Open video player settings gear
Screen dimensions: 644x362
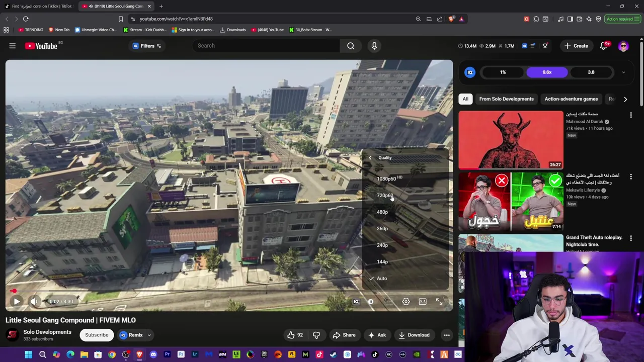pyautogui.click(x=406, y=302)
